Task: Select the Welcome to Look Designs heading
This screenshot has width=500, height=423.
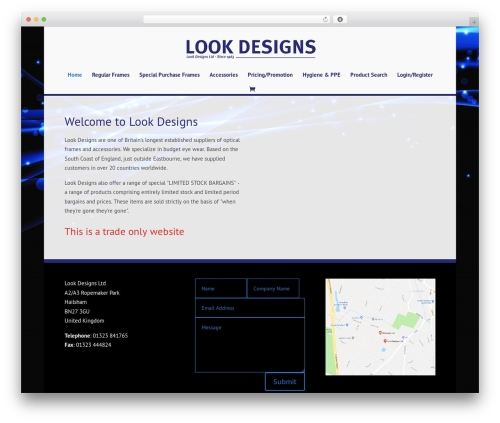Action: click(x=131, y=122)
